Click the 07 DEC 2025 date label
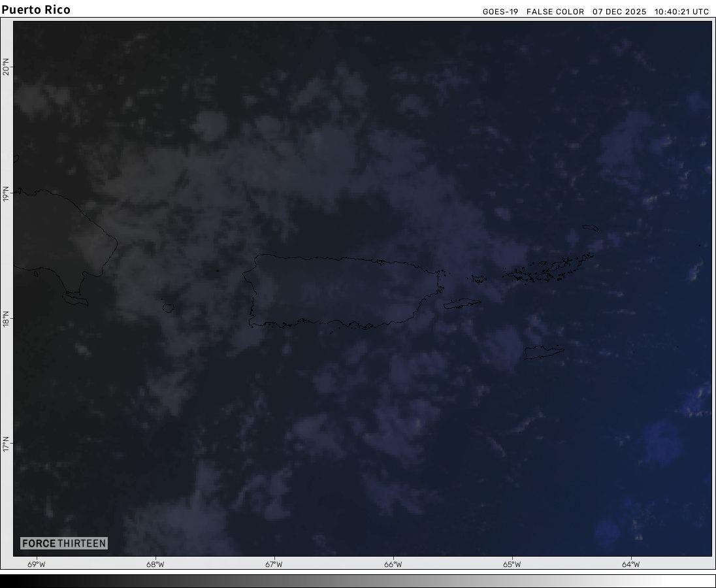Viewport: 716px width, 588px height. click(619, 12)
